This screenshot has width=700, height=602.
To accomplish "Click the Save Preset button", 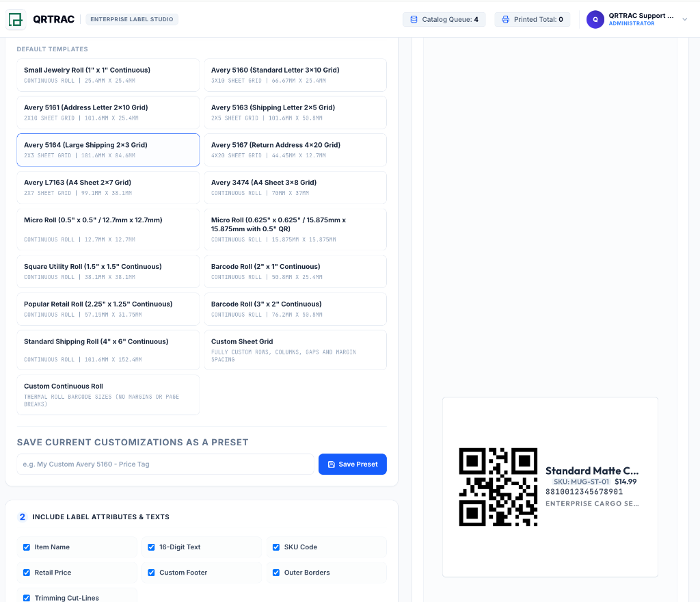I will click(x=353, y=464).
